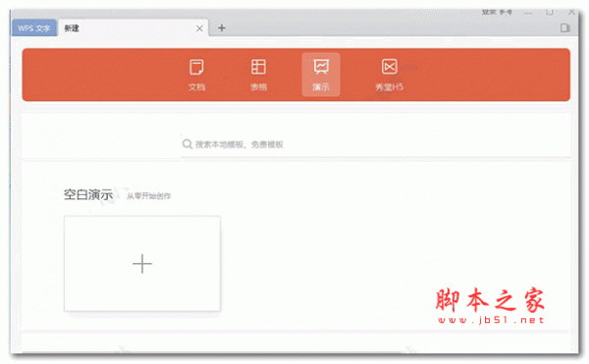
Task: Maximize the WPS window
Action: tap(550, 12)
